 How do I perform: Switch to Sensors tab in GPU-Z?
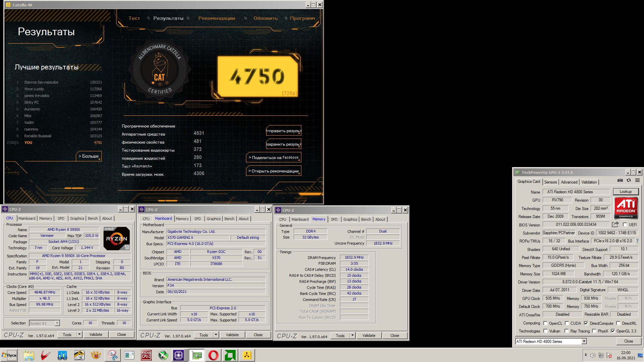[550, 182]
